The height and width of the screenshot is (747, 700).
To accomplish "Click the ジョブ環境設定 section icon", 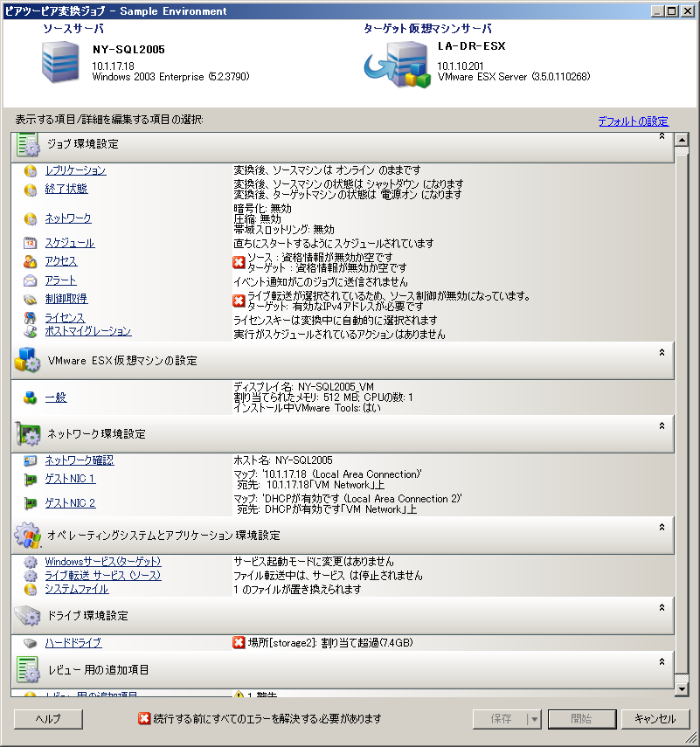I will click(28, 145).
